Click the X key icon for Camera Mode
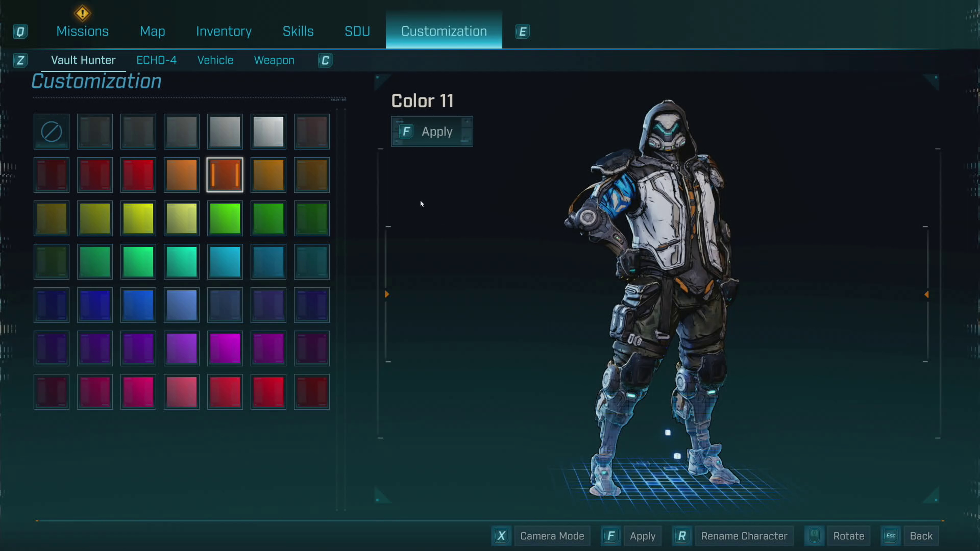 pyautogui.click(x=501, y=536)
